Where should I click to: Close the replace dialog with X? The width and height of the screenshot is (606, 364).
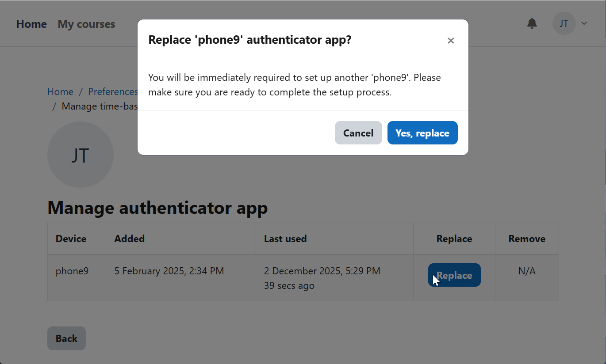click(x=451, y=41)
